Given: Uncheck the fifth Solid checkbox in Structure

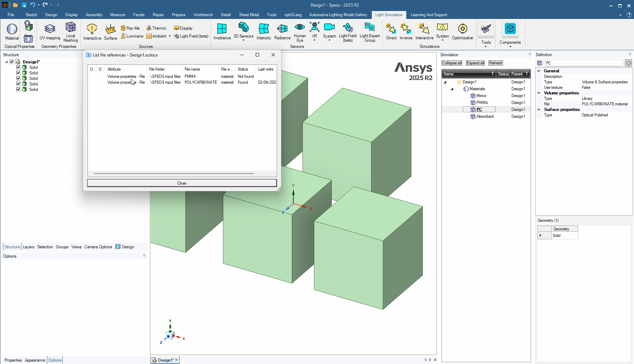Looking at the screenshot, I should pos(19,90).
